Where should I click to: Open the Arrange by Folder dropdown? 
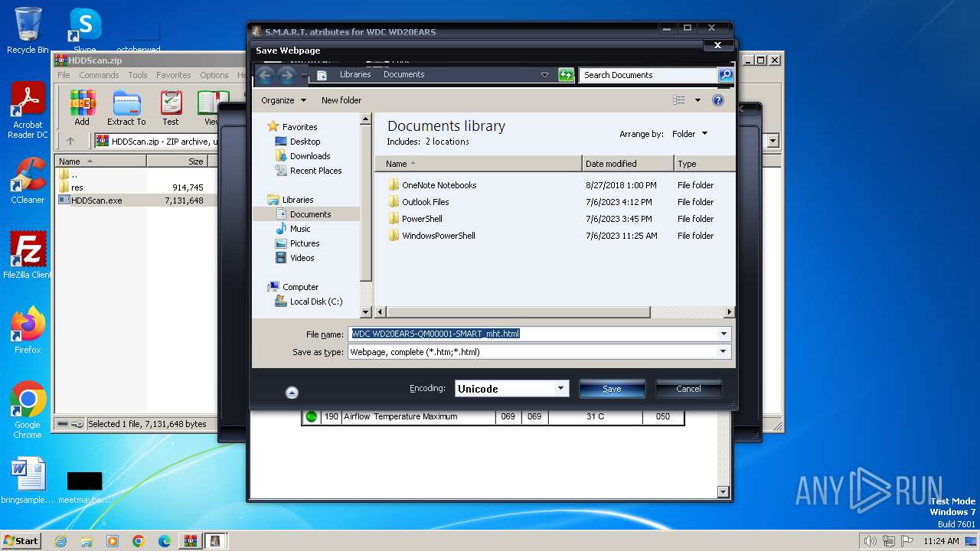tap(690, 134)
